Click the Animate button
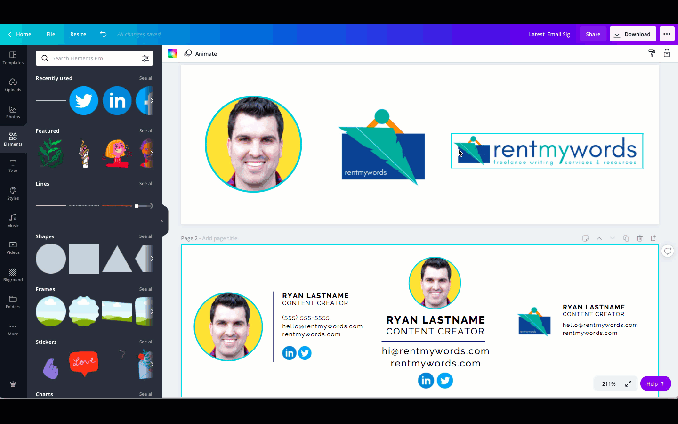 coord(201,54)
